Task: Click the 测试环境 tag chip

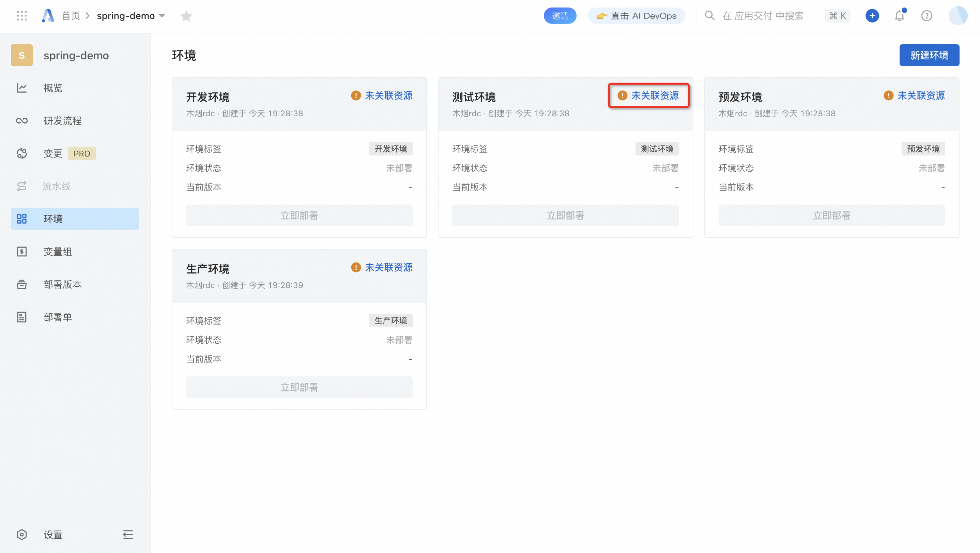Action: point(657,149)
